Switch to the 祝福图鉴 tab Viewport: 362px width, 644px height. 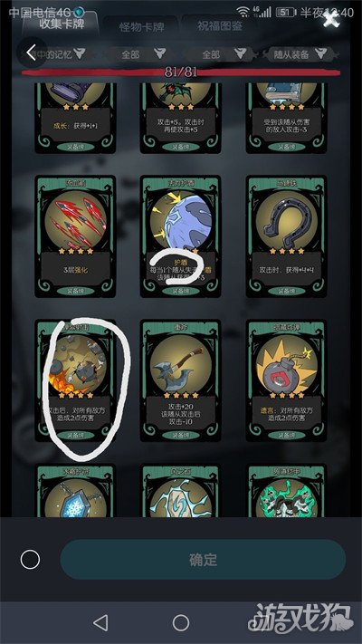pyautogui.click(x=219, y=26)
